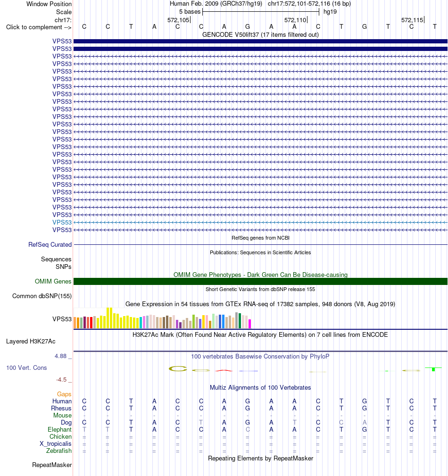The width and height of the screenshot is (448, 476).
Task: Click large olive C in conservation logo
Action: click(178, 369)
